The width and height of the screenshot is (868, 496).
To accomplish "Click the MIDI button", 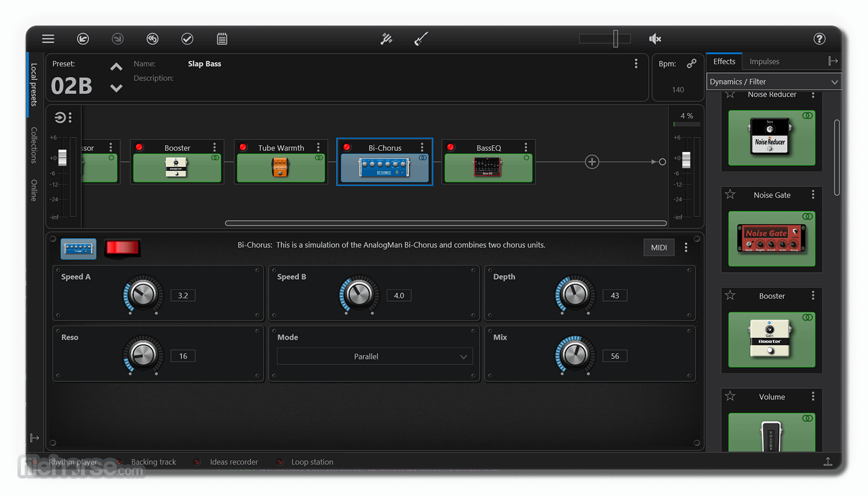I will coord(659,247).
